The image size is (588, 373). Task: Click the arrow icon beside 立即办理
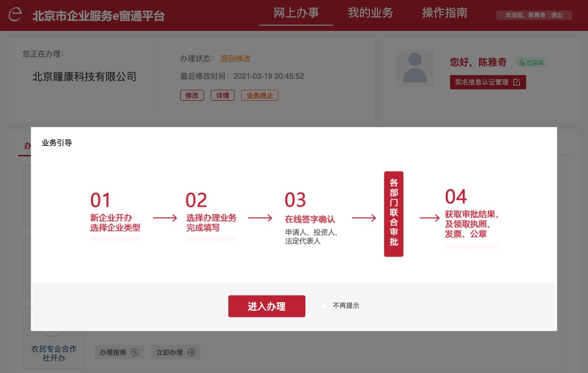pyautogui.click(x=191, y=353)
